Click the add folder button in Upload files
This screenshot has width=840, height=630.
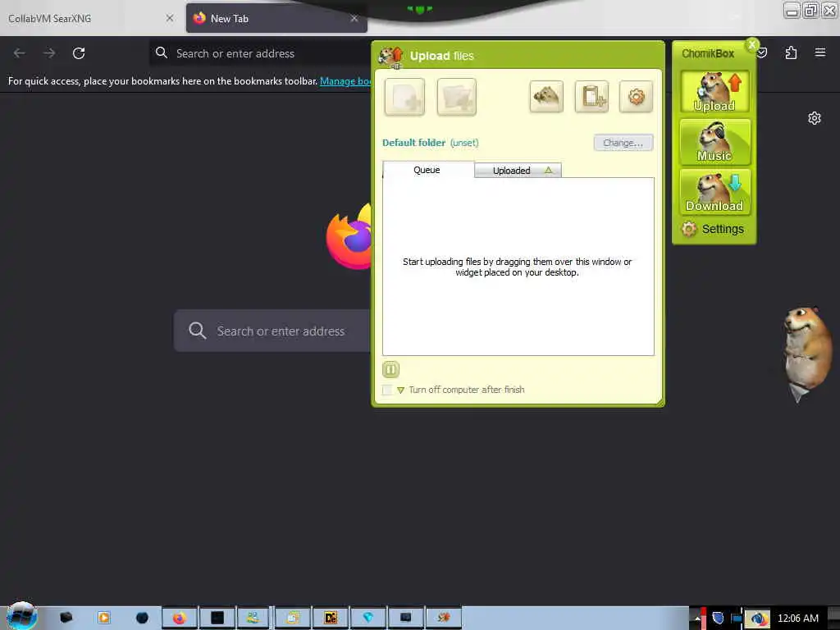tap(456, 97)
